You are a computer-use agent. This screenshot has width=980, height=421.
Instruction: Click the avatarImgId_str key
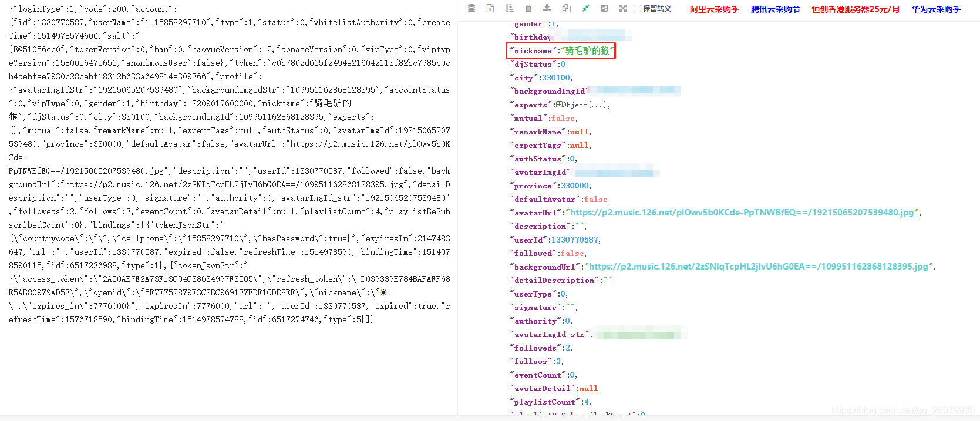pos(550,334)
